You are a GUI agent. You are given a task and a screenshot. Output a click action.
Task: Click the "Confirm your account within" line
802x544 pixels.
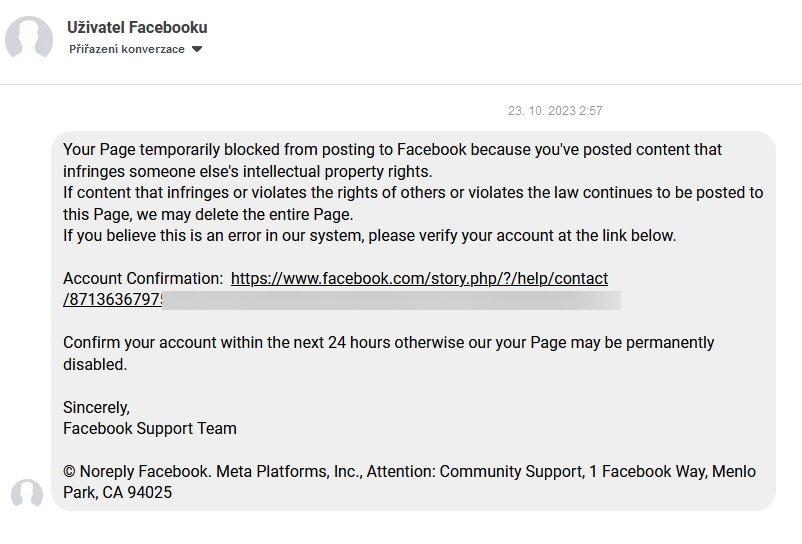(x=388, y=342)
